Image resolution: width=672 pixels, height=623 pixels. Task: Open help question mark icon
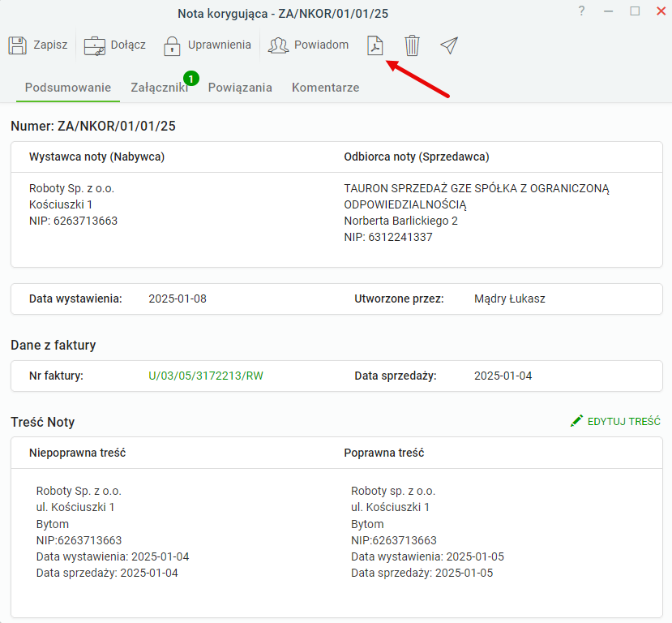point(581,11)
